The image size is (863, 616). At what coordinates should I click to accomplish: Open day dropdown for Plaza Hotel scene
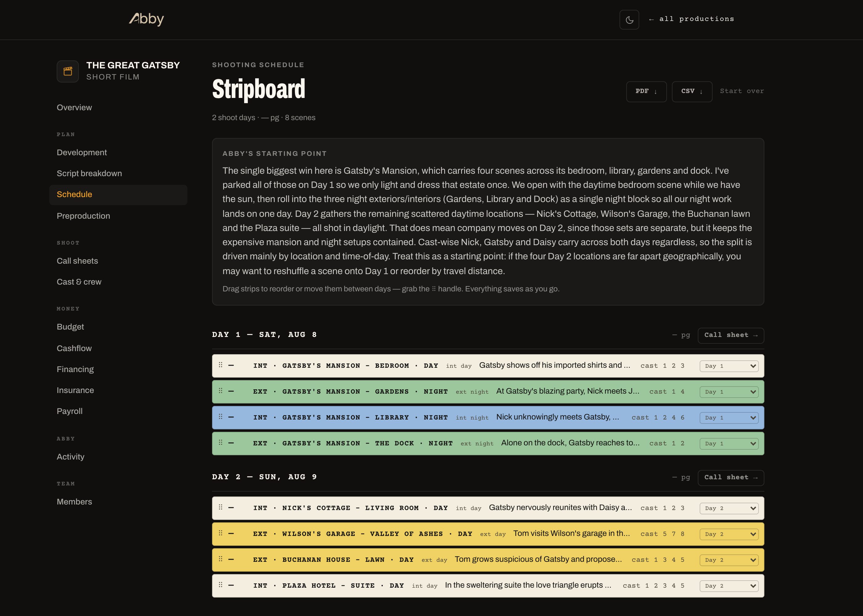coord(729,586)
